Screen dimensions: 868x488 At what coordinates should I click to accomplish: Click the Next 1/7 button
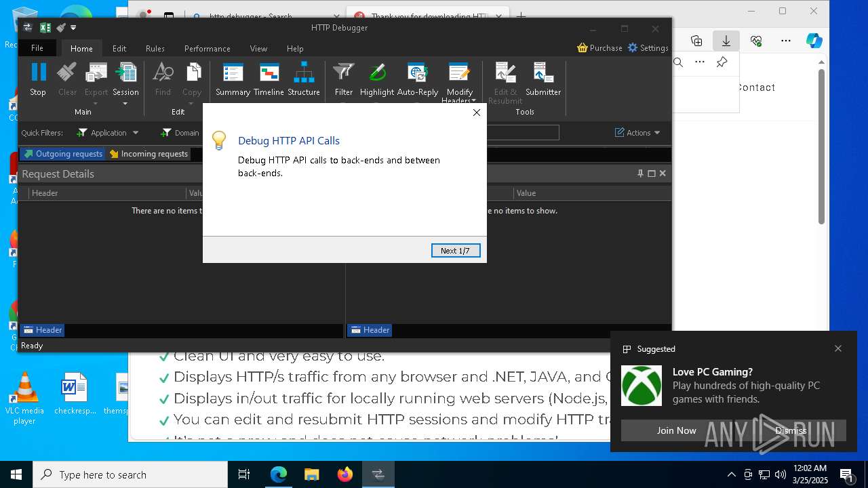pyautogui.click(x=456, y=251)
